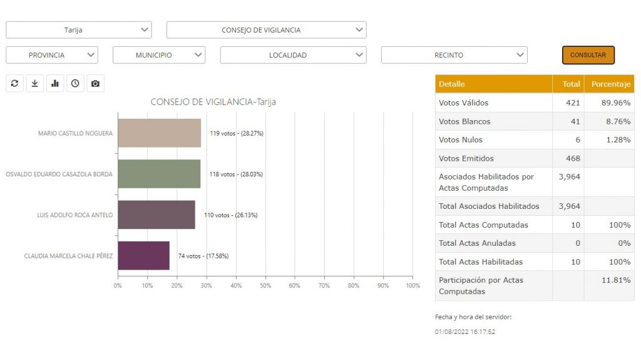641x364 pixels.
Task: Open the MUNICIPIO dropdown
Action: [159, 55]
